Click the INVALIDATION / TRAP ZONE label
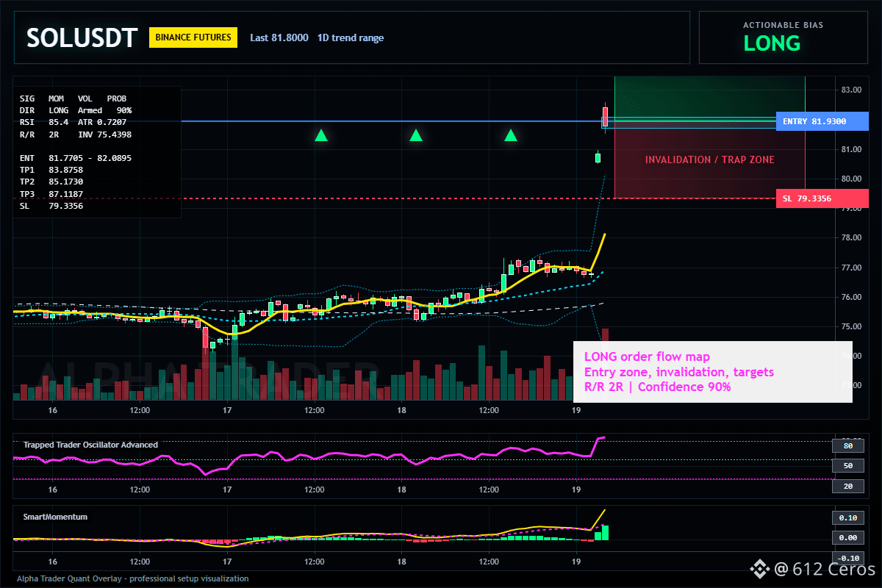This screenshot has width=882, height=588. point(709,159)
